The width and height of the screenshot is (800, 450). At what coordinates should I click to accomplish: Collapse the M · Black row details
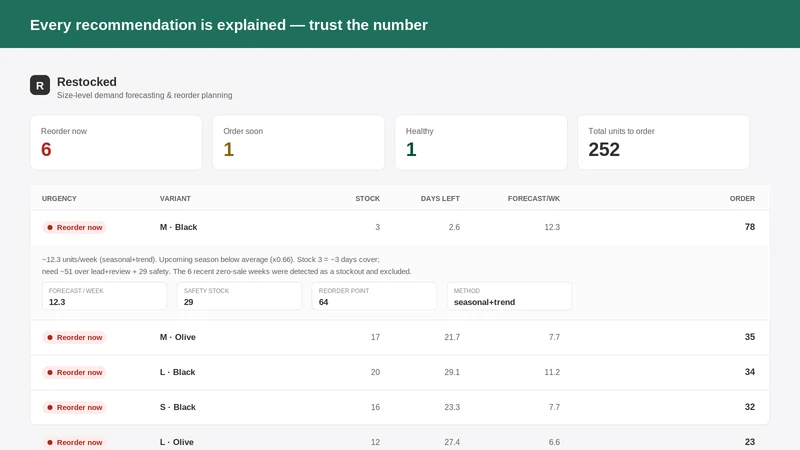point(399,228)
